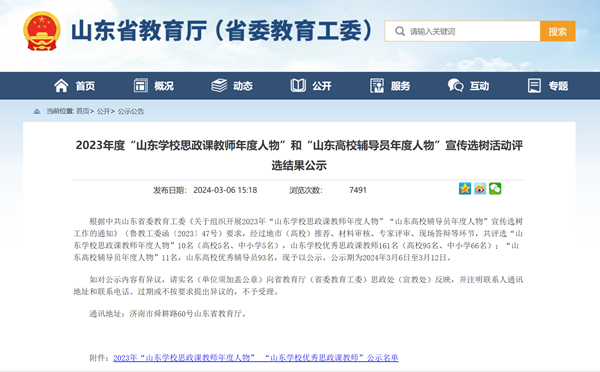Go to 首页 in the breadcrumb
The image size is (600, 372).
point(83,111)
